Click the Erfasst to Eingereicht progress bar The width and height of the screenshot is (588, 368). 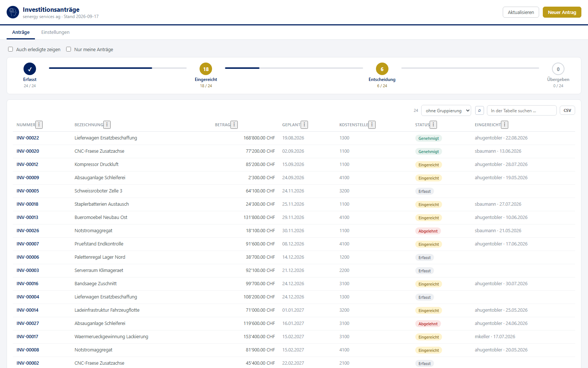point(118,68)
